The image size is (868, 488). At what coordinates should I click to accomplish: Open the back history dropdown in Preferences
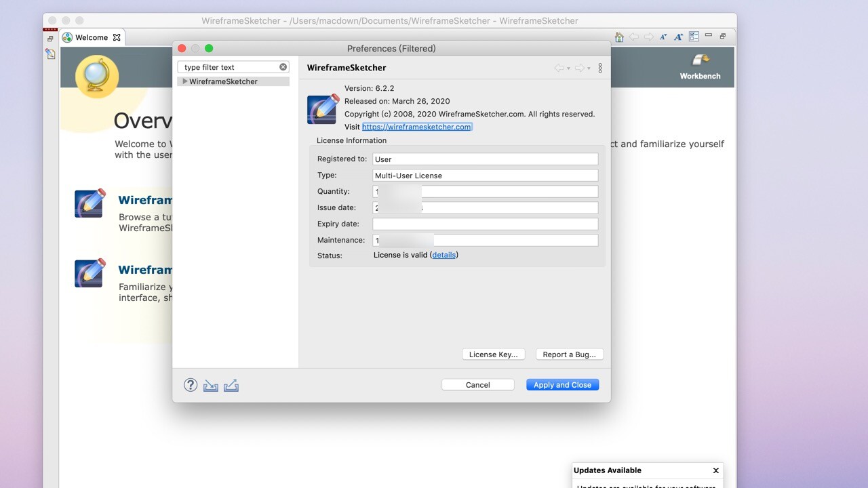click(x=568, y=68)
